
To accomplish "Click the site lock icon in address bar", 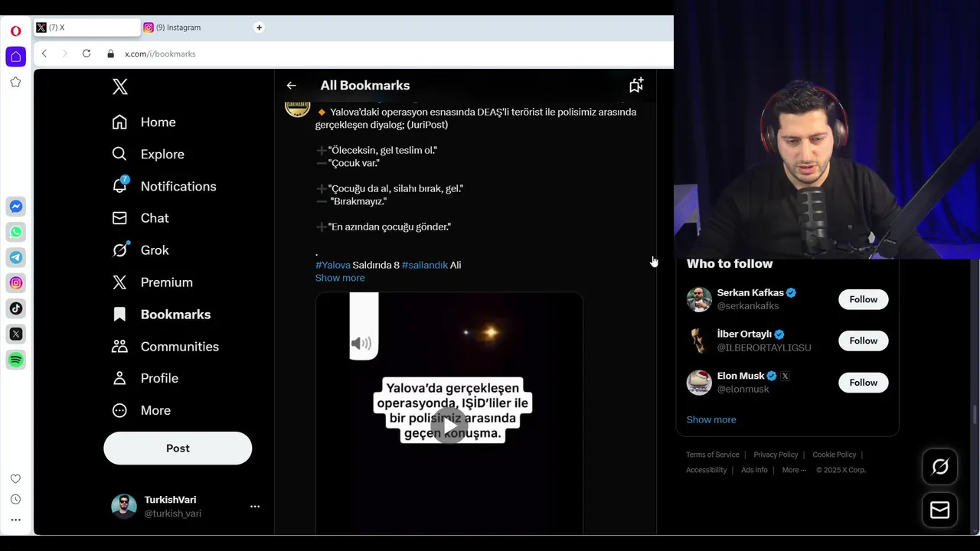I will [110, 54].
